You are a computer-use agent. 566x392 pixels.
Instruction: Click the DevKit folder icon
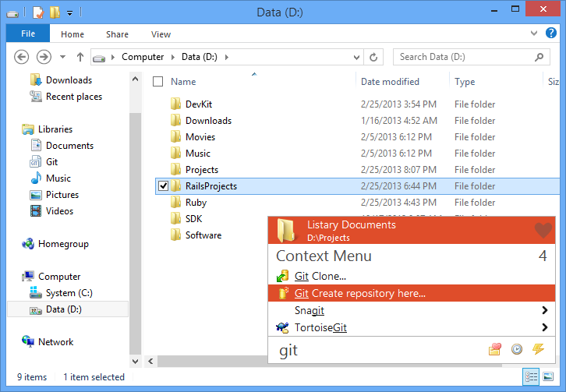pos(175,104)
